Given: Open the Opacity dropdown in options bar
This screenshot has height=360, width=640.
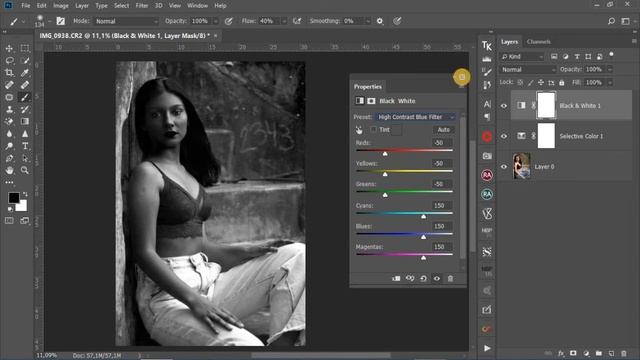Looking at the screenshot, I should pos(216,21).
